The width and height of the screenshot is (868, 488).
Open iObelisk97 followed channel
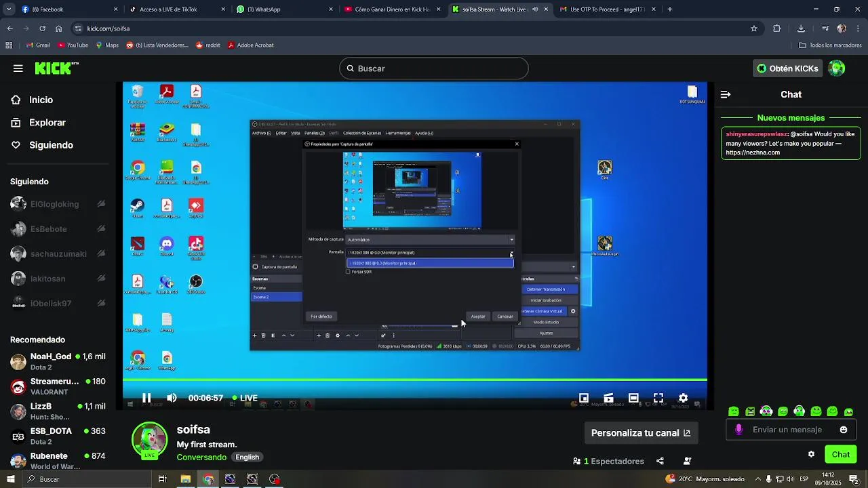pos(58,304)
